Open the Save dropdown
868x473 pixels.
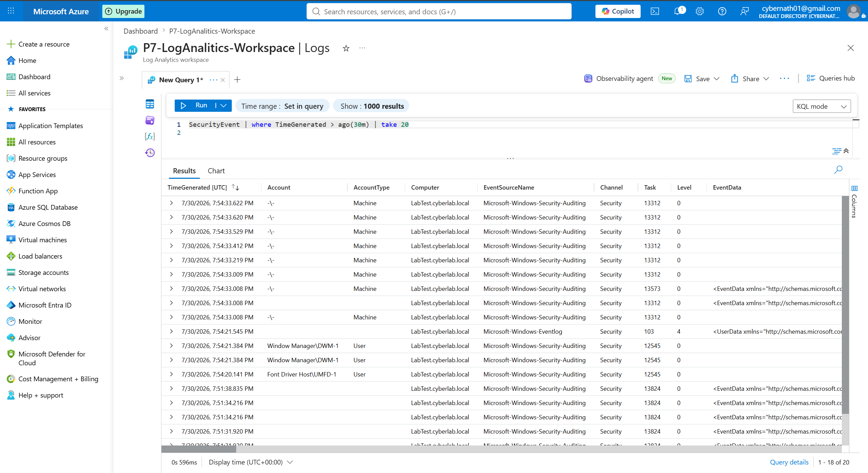702,78
